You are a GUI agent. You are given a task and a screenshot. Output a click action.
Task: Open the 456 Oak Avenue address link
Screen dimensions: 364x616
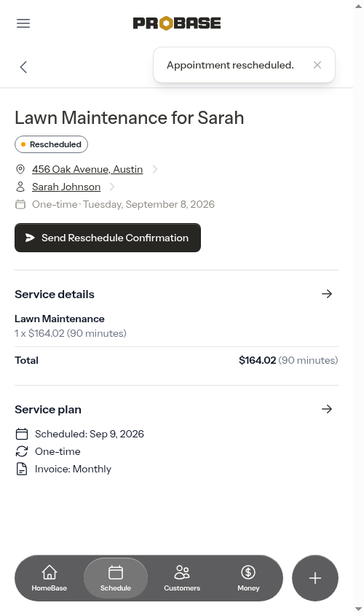(87, 169)
